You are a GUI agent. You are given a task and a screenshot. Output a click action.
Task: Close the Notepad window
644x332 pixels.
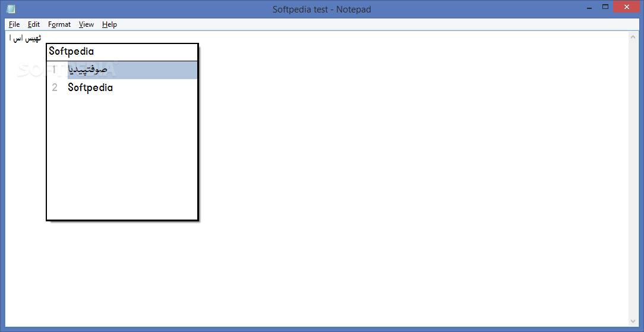[627, 7]
